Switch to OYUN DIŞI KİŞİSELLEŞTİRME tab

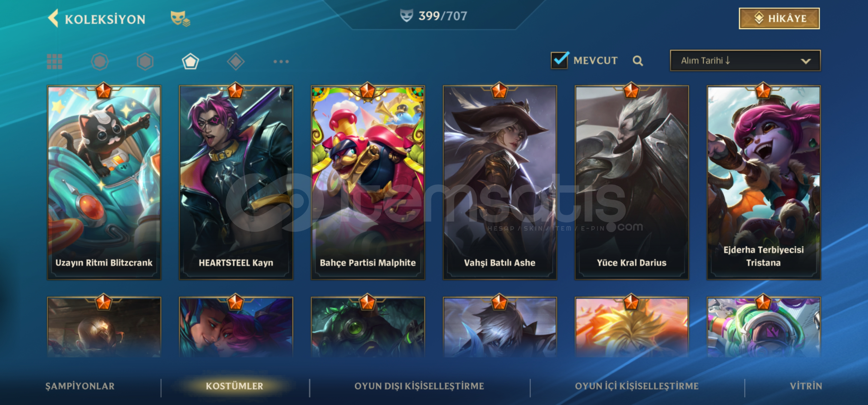click(419, 386)
